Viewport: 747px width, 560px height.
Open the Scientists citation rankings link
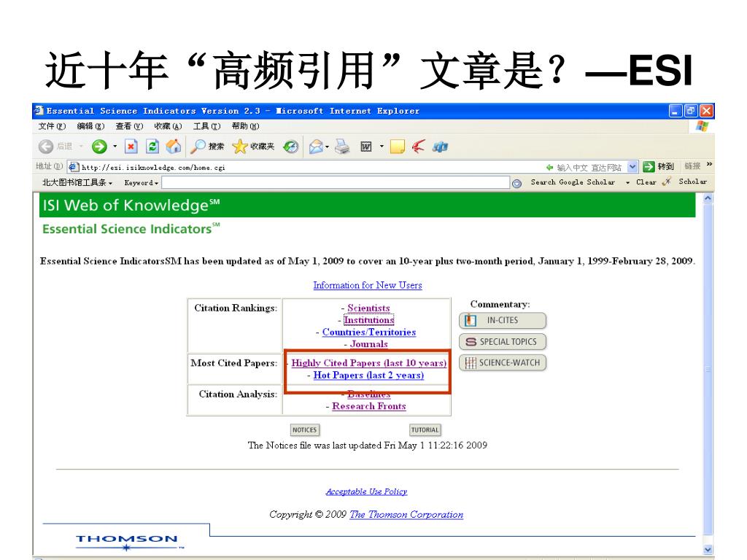click(368, 308)
